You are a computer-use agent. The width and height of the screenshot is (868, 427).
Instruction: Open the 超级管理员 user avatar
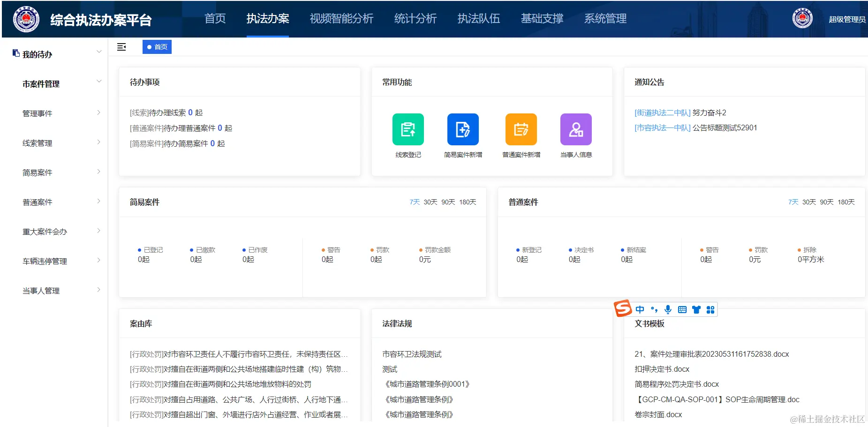[x=802, y=19]
